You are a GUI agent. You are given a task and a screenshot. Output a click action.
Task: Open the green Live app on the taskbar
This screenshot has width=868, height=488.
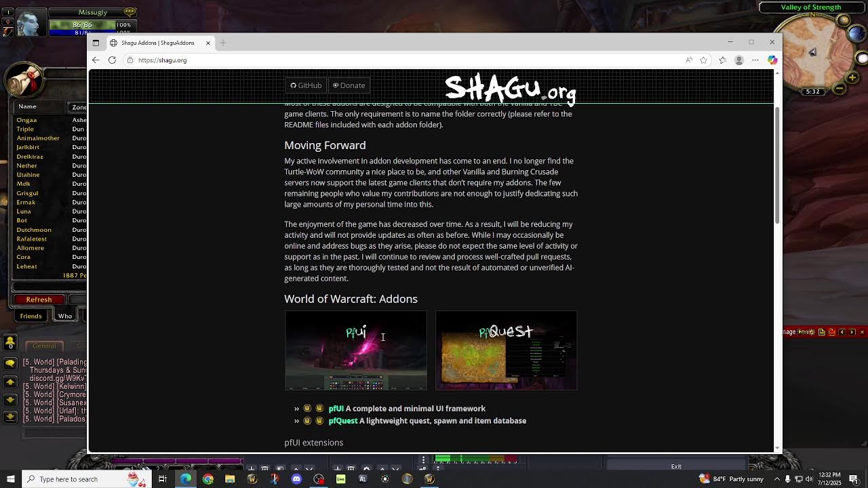(x=340, y=479)
